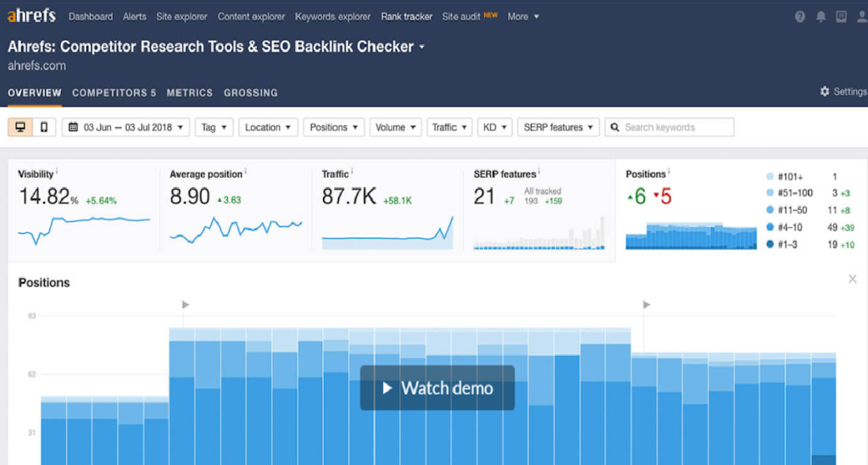The image size is (868, 465).
Task: Switch to the Grossing tab
Action: (x=251, y=93)
